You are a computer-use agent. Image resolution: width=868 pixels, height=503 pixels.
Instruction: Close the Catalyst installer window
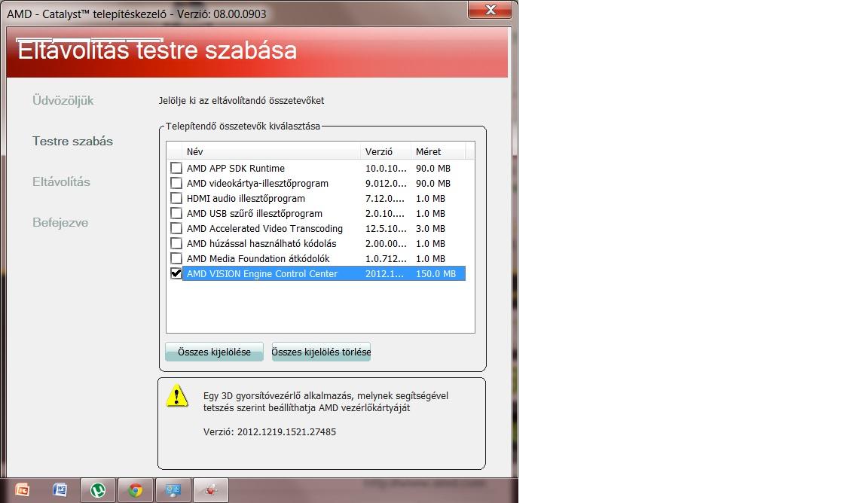coord(490,9)
